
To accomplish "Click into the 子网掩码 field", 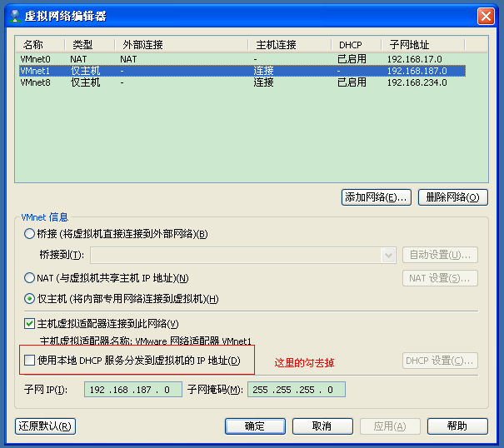I will coord(297,390).
